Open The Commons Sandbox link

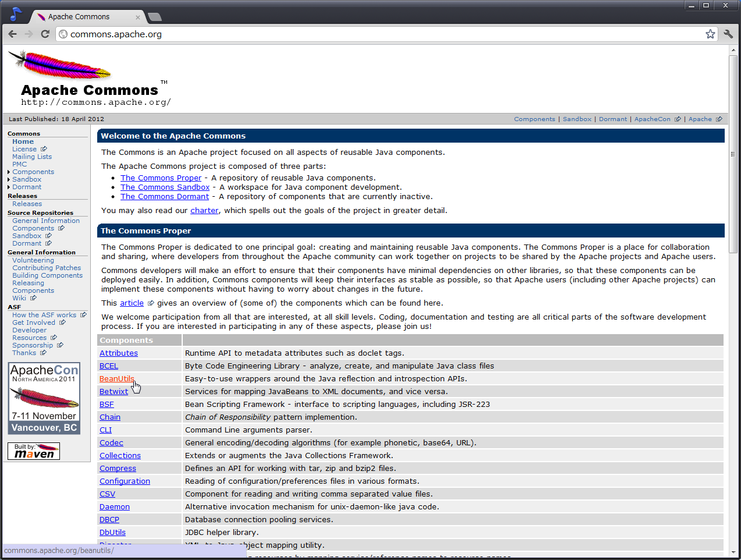165,187
